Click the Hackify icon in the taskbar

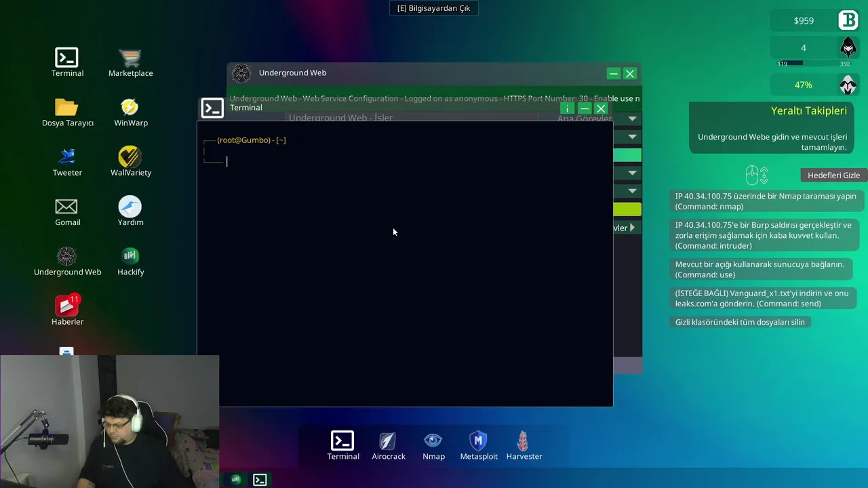coord(235,479)
